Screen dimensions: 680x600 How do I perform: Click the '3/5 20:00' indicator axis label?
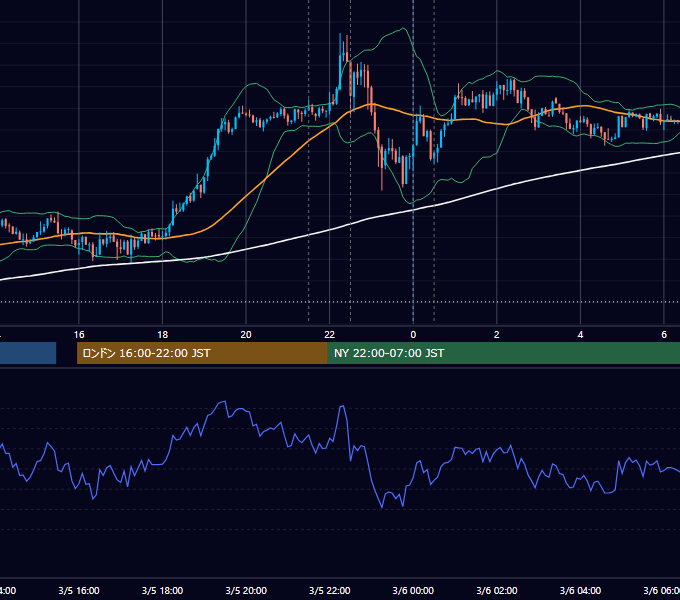point(246,590)
